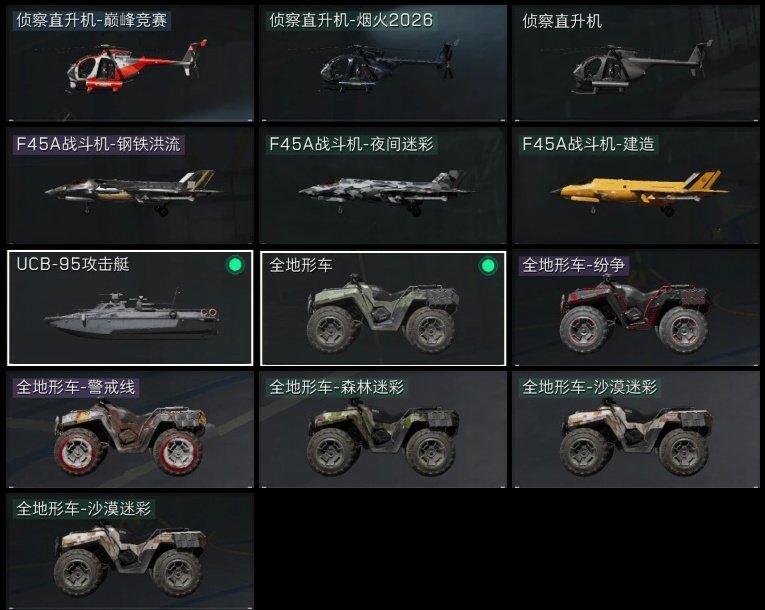Select the 全地形车-警戒线 ATV with red wheels
Viewport: 765px width, 610px height.
pos(130,429)
